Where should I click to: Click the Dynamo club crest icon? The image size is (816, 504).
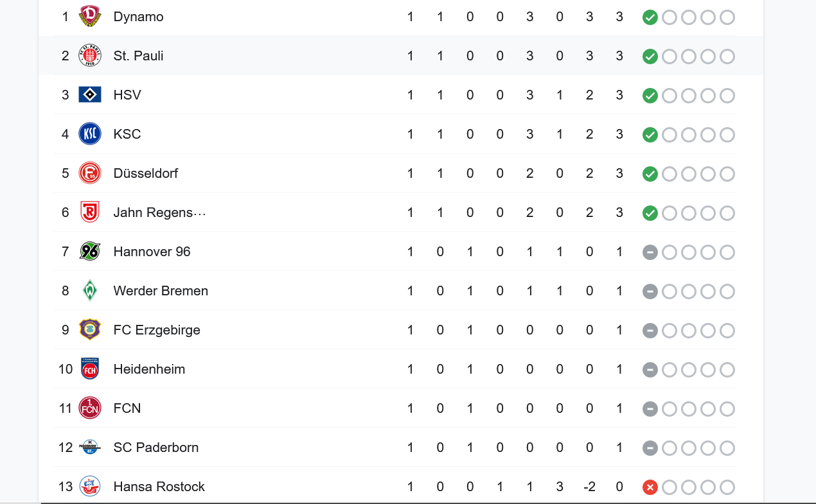(90, 17)
